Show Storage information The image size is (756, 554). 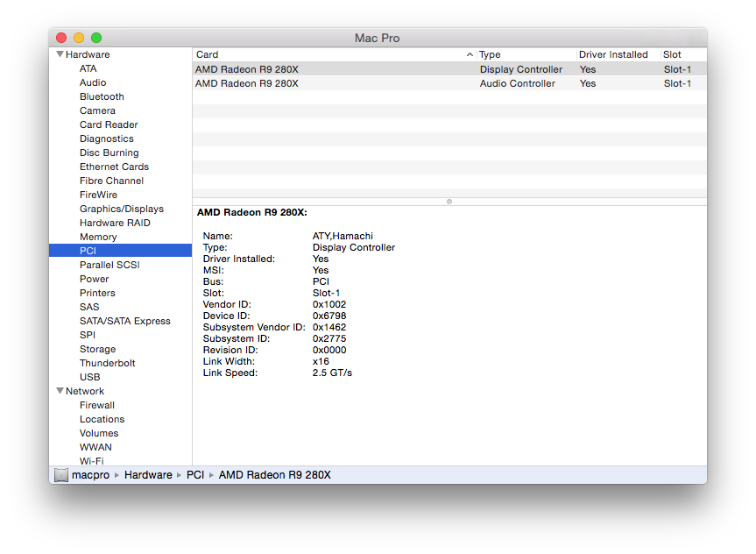click(x=97, y=348)
